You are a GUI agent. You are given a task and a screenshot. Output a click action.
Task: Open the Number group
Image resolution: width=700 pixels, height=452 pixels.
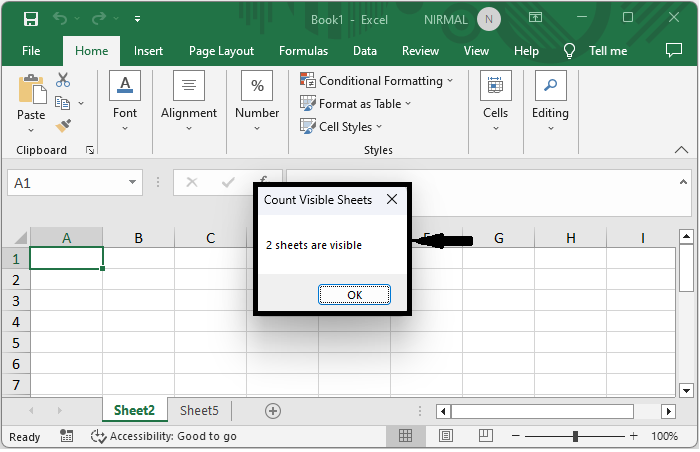click(257, 101)
